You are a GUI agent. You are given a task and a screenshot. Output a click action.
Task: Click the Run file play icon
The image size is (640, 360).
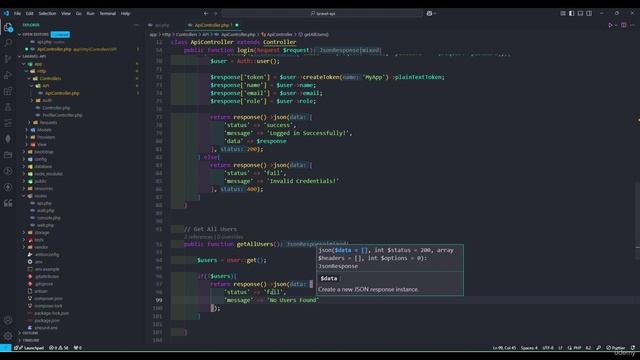point(610,25)
